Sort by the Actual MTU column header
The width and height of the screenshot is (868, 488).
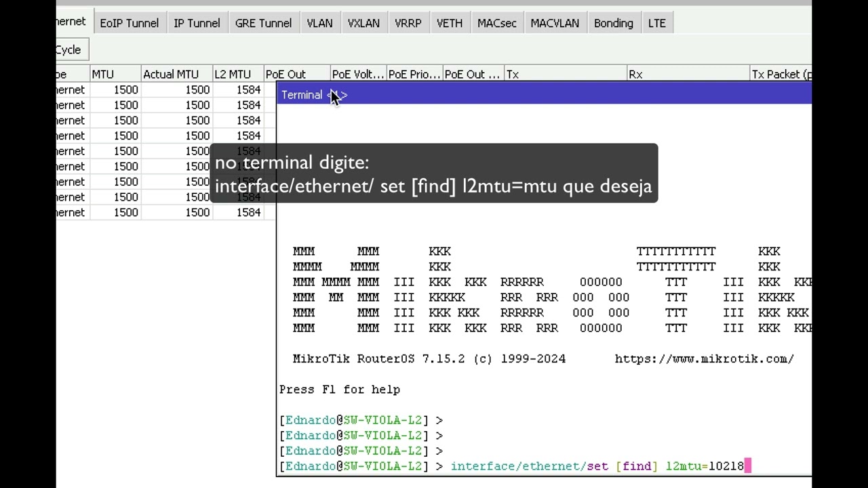[x=176, y=75]
